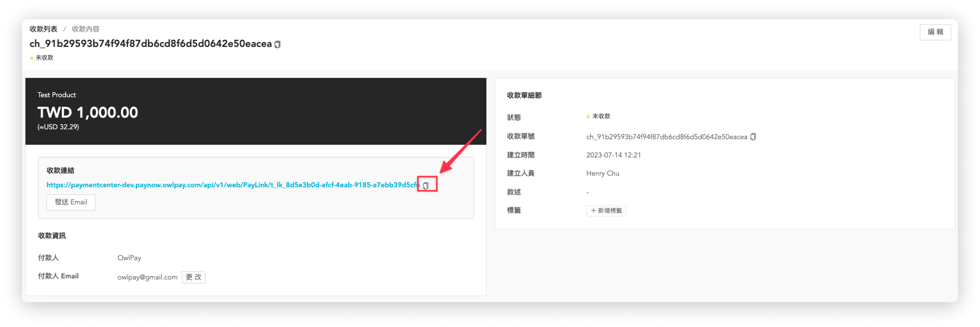Go back to 收款列表 breadcrumb
This screenshot has width=980, height=327.
pos(43,29)
